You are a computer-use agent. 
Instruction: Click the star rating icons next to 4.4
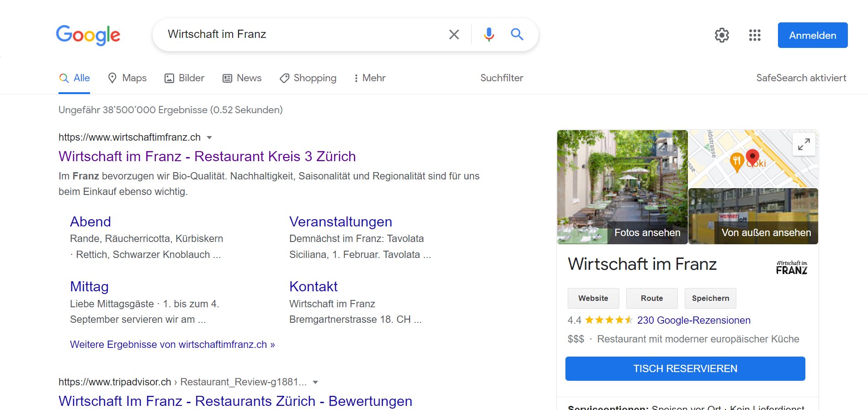[x=609, y=320]
